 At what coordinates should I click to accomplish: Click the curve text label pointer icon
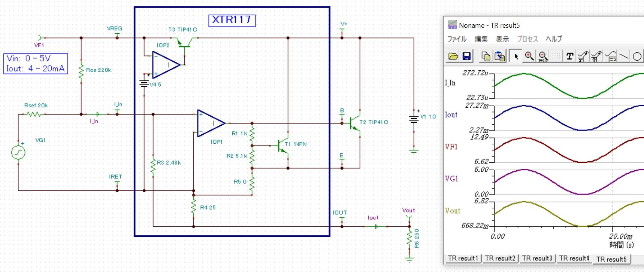coord(583,56)
